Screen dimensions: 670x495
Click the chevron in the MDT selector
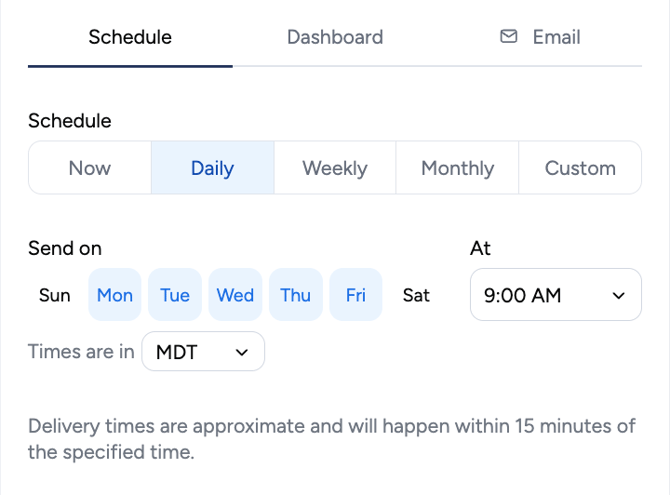pyautogui.click(x=242, y=352)
